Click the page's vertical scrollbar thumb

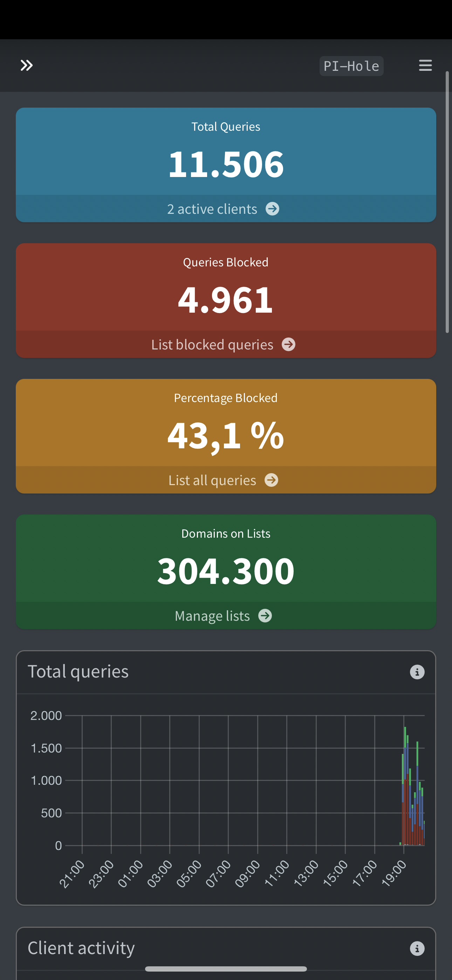click(x=447, y=202)
